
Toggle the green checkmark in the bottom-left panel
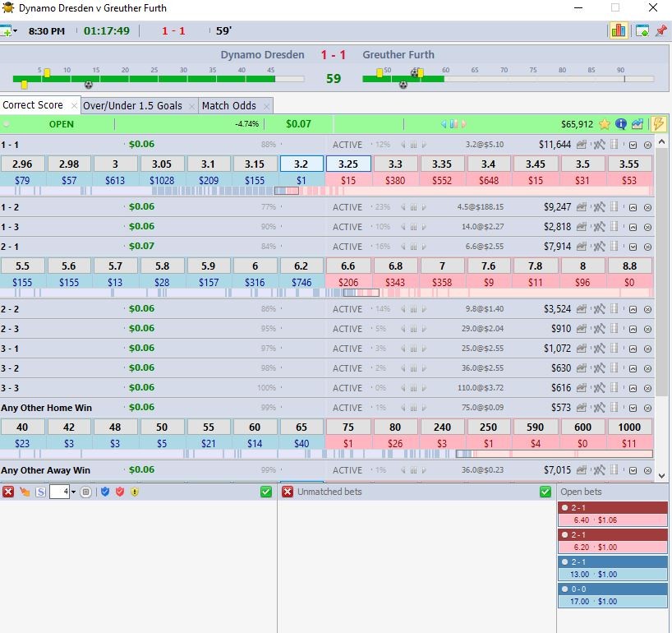pyautogui.click(x=265, y=492)
